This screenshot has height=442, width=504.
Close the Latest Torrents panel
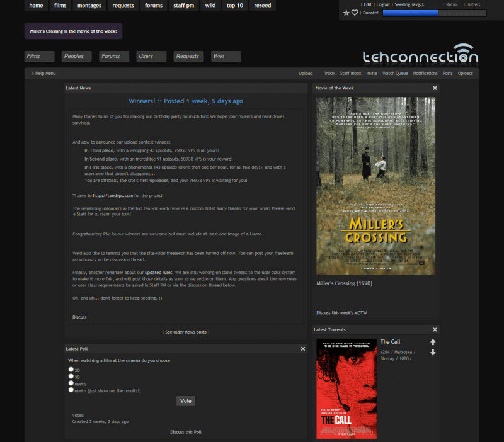click(x=435, y=329)
